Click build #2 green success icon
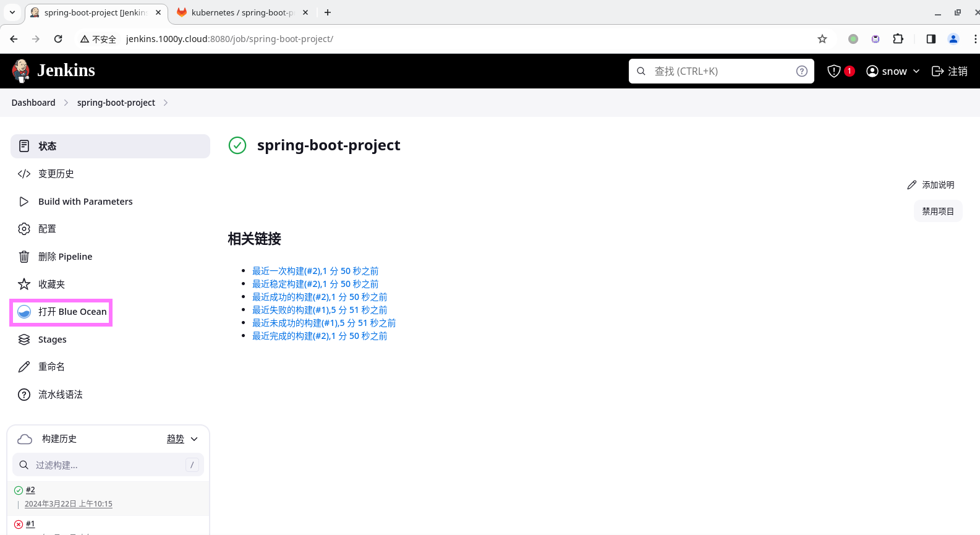 pyautogui.click(x=19, y=490)
